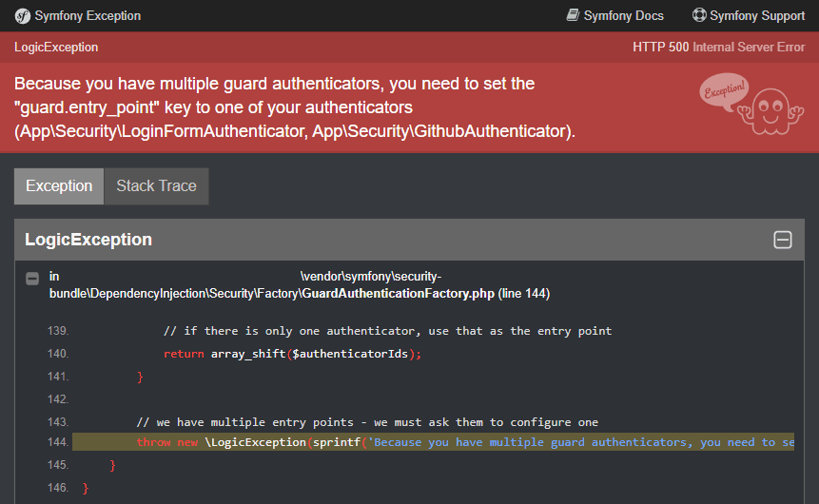Click the LogicException label in red bar
The image size is (819, 504).
56,47
